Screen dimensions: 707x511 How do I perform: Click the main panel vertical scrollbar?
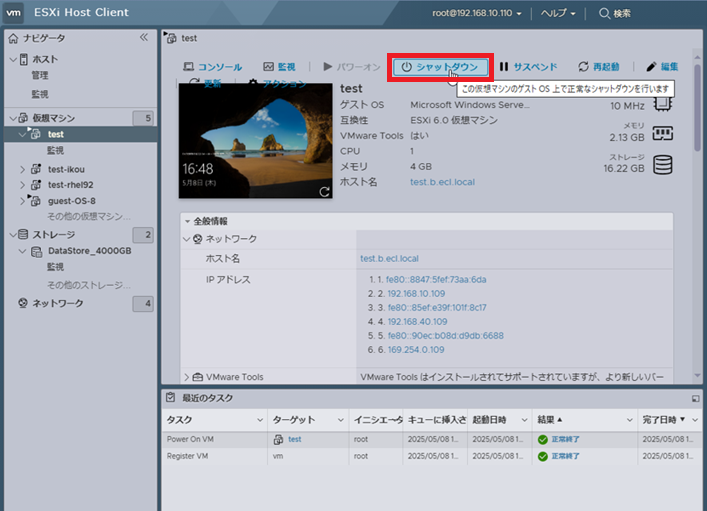coord(697,108)
